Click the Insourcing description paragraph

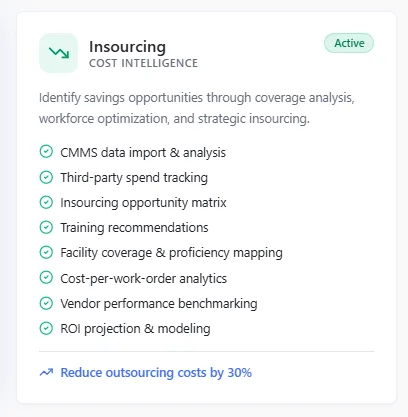[197, 108]
